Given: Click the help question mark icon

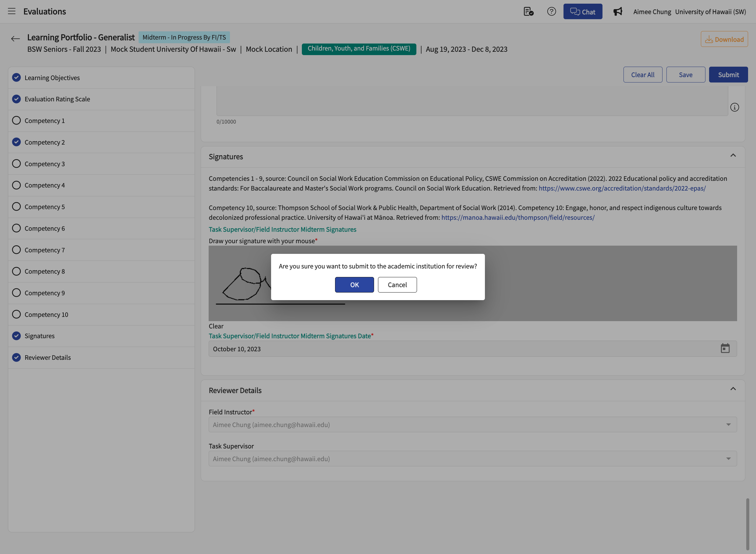Looking at the screenshot, I should [551, 11].
